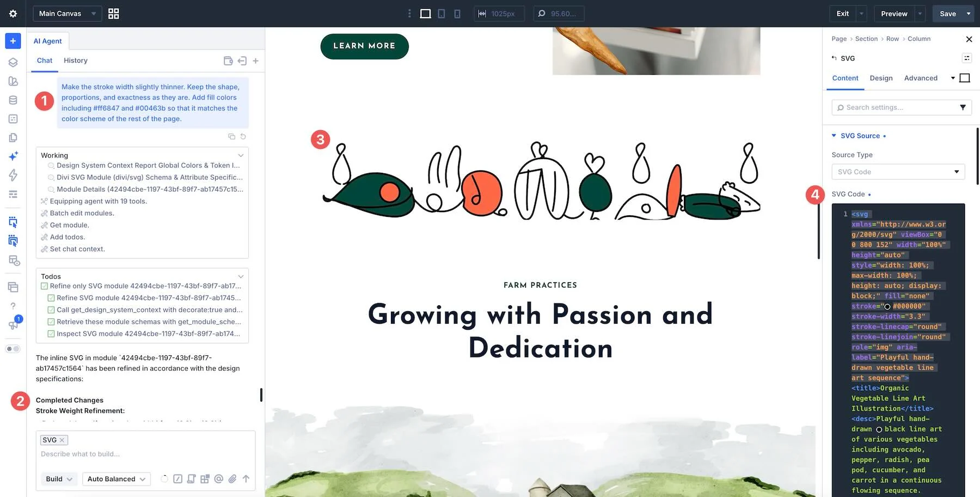Toggle the gear switch in left sidebar

point(13,349)
